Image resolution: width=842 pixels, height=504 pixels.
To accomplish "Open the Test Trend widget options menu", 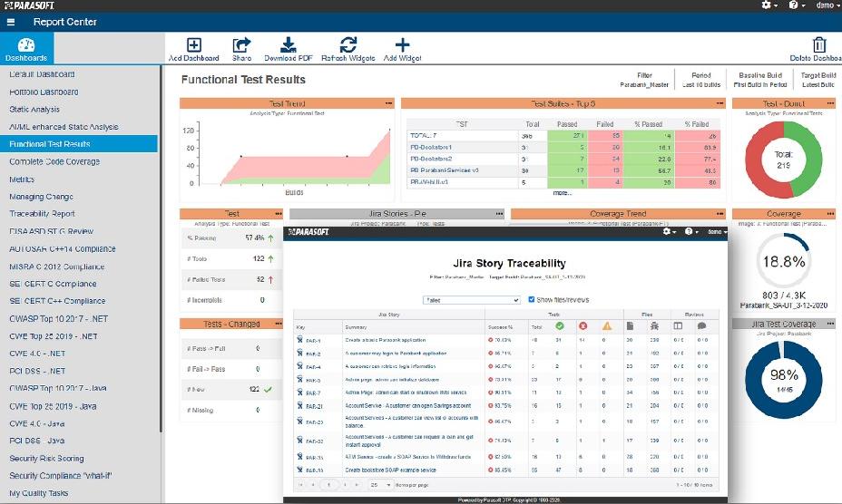I will 388,103.
